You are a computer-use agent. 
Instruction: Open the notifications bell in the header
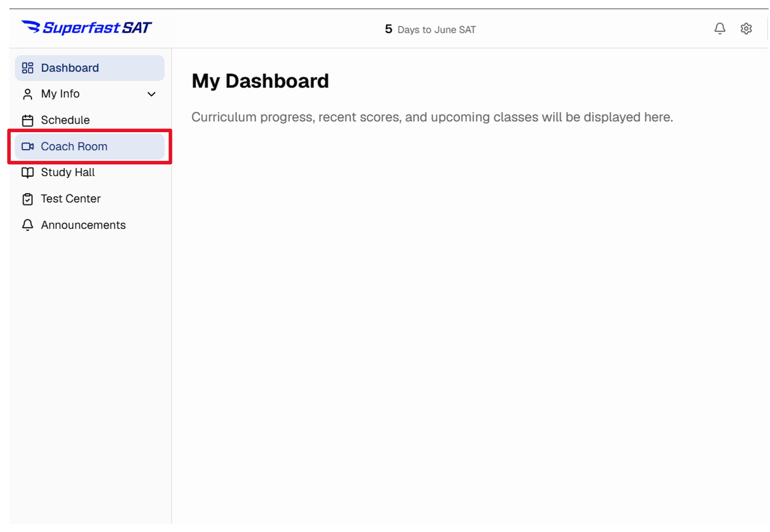tap(719, 29)
